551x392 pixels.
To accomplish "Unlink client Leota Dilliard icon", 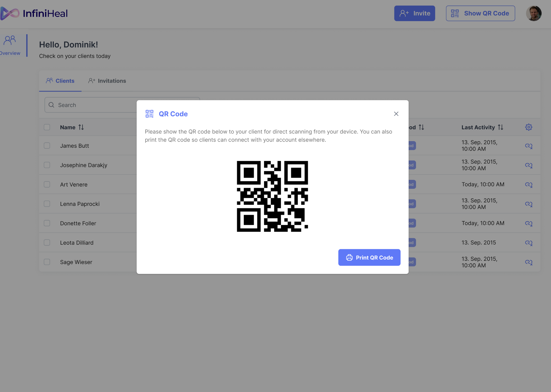I will 529,243.
